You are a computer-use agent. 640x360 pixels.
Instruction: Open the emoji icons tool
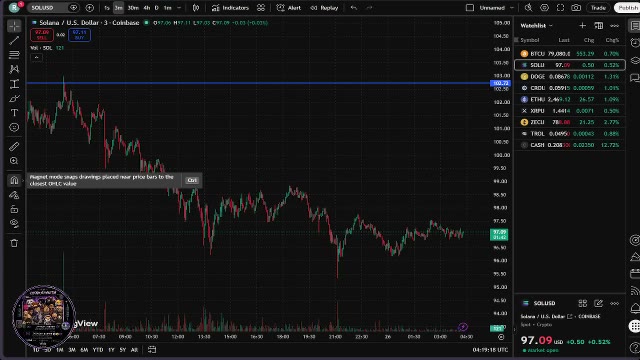click(14, 127)
